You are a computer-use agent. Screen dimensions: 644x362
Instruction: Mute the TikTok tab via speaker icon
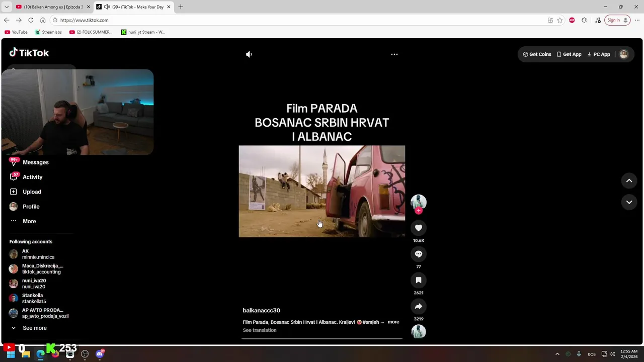pyautogui.click(x=107, y=7)
